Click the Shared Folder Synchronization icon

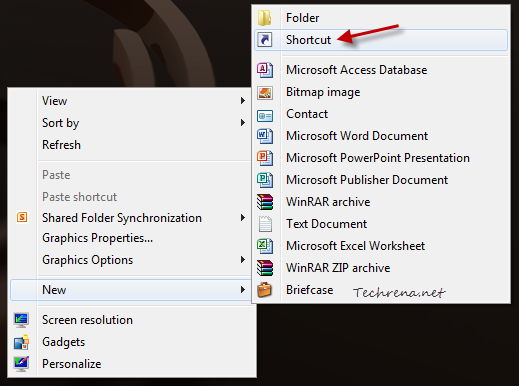(22, 217)
